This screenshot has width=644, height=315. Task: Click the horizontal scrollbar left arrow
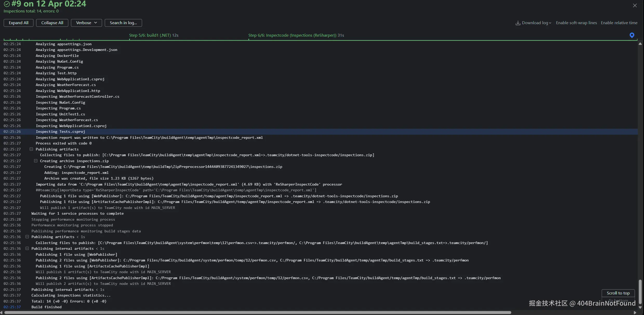2,312
